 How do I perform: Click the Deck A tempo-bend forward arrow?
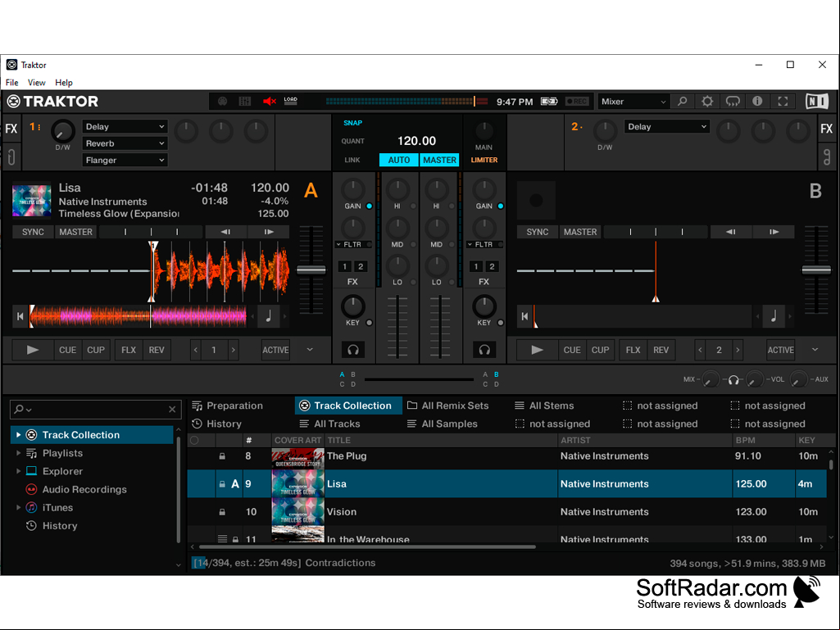pos(269,232)
